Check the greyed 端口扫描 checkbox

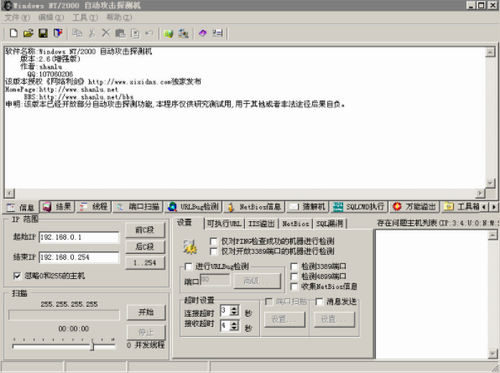click(268, 302)
